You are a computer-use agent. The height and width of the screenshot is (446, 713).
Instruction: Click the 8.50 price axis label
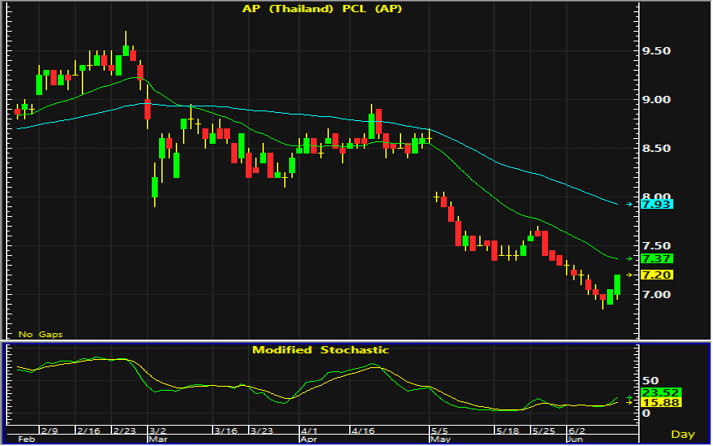pos(656,148)
